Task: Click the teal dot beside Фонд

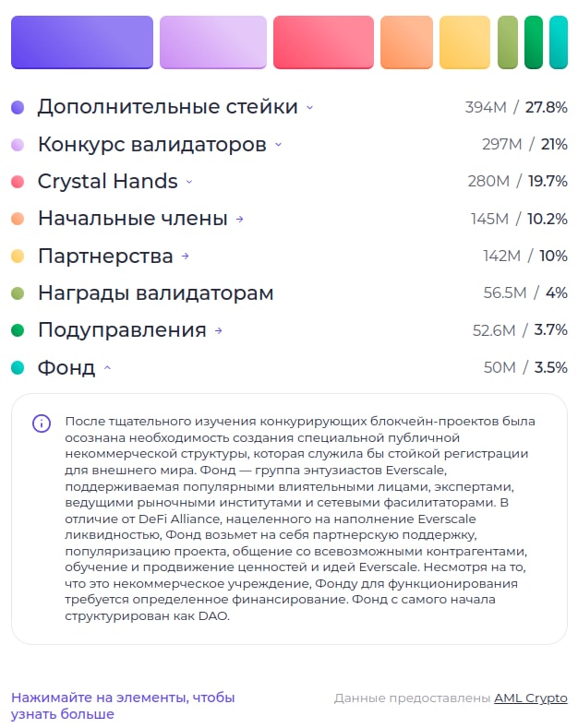Action: coord(18,368)
